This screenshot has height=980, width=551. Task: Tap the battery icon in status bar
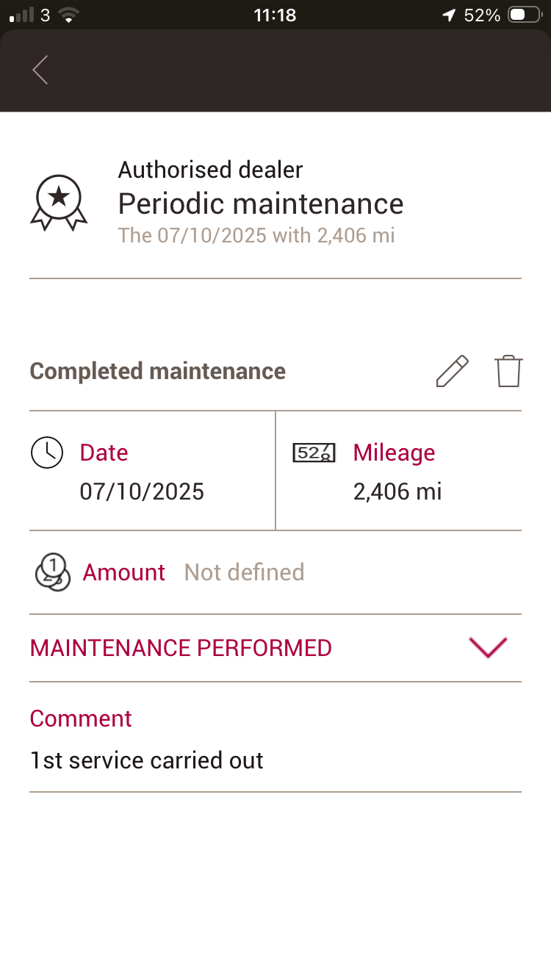tap(525, 15)
